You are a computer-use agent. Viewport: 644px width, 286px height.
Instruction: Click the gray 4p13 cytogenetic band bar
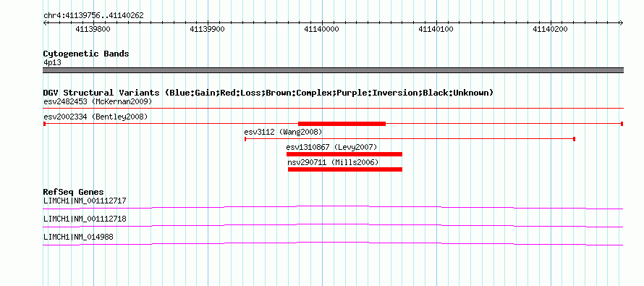point(333,70)
